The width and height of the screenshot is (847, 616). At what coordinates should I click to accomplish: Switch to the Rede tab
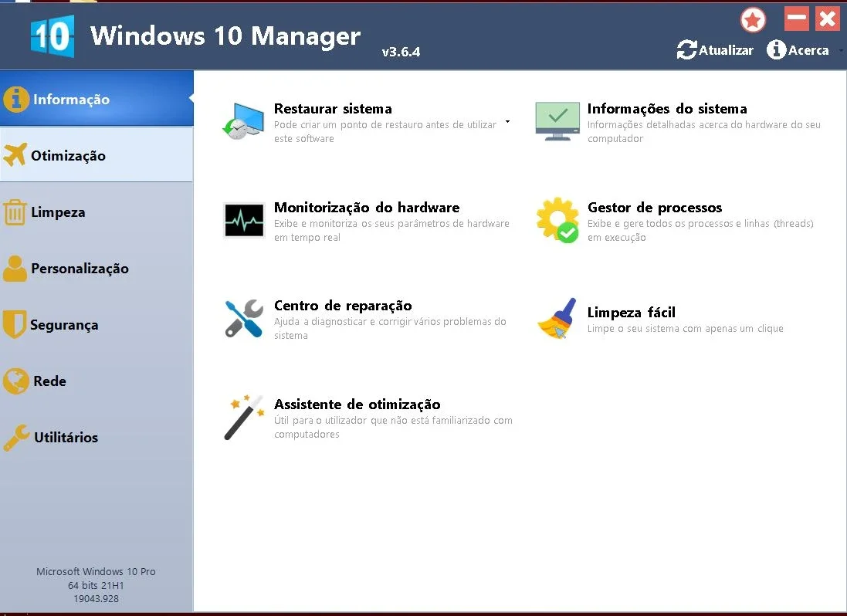[x=97, y=381]
